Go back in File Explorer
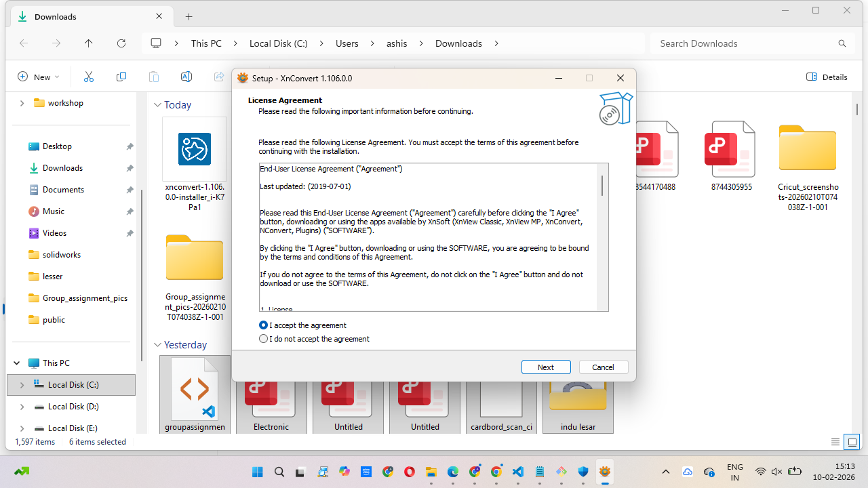Image resolution: width=868 pixels, height=488 pixels. pos(24,43)
